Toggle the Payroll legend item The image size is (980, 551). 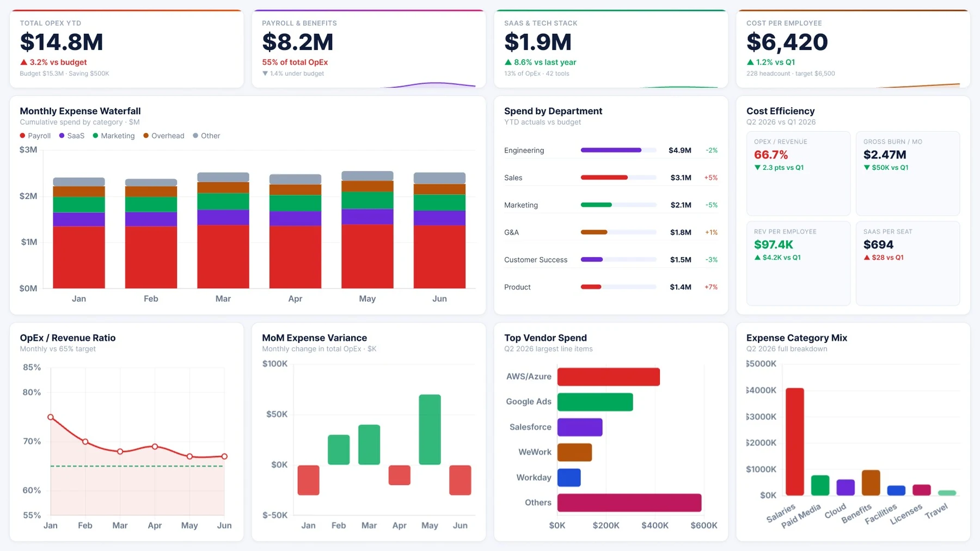pos(35,136)
